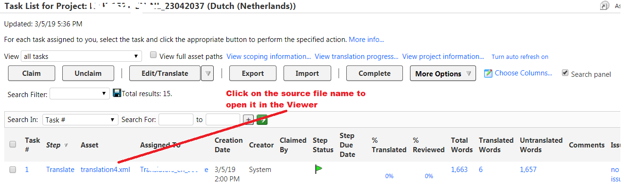Open the View all tasks dropdown
Image resolution: width=644 pixels, height=188 pixels.
81,56
